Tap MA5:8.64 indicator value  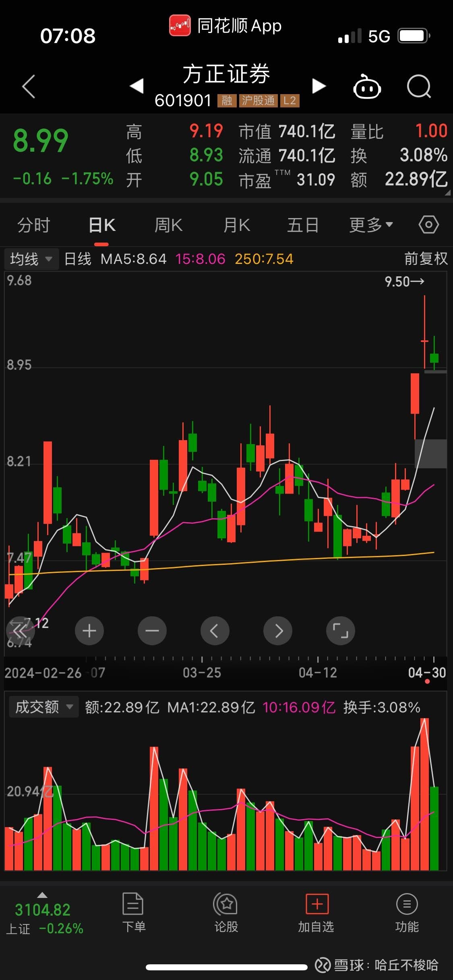133,259
